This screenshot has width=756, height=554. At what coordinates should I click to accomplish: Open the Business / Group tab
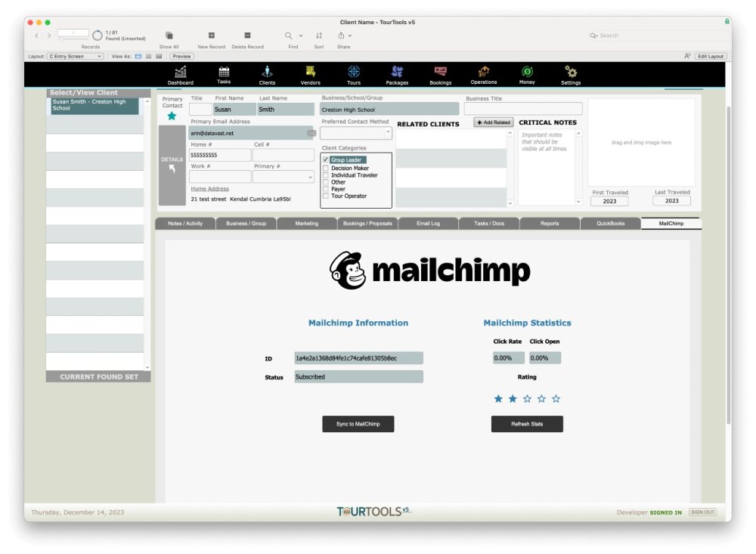pos(246,224)
